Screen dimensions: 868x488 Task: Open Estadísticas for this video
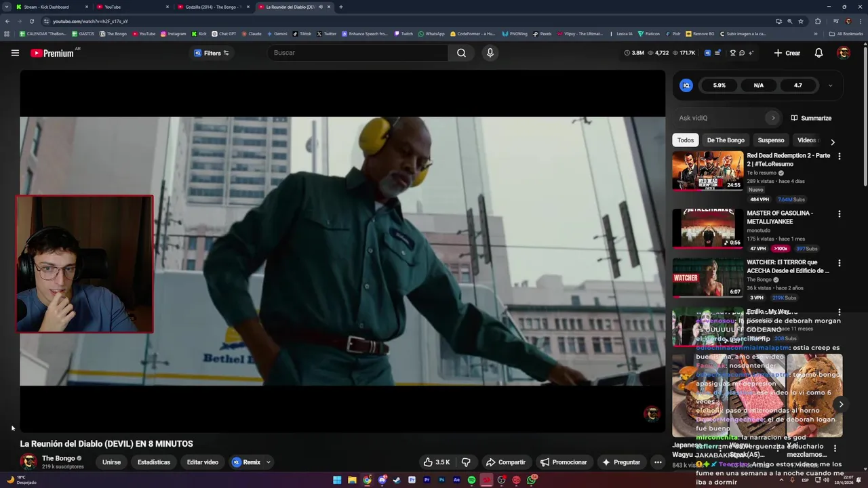154,462
